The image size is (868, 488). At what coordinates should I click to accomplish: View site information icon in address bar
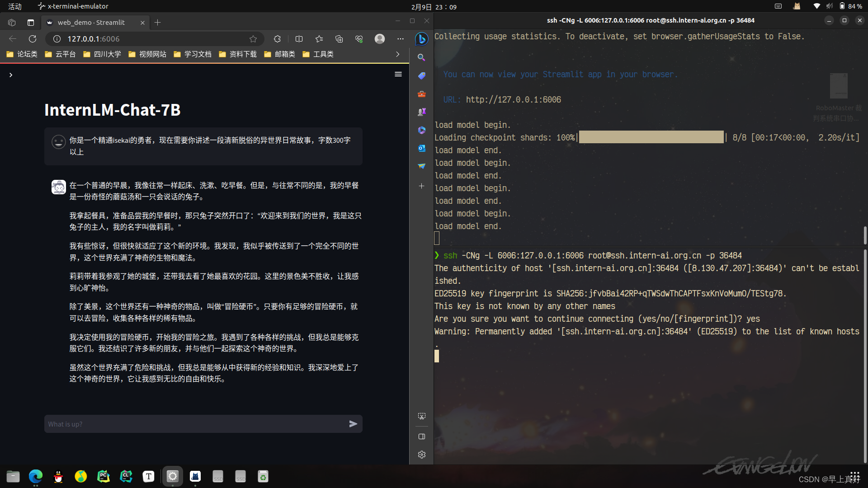[57, 39]
